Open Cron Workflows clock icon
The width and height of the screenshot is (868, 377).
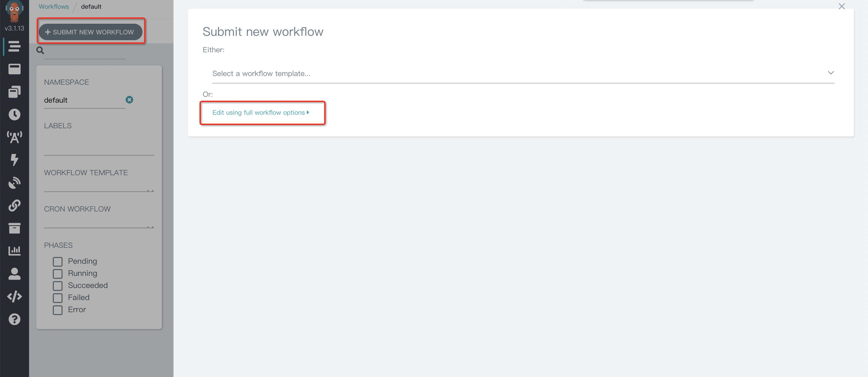point(14,114)
